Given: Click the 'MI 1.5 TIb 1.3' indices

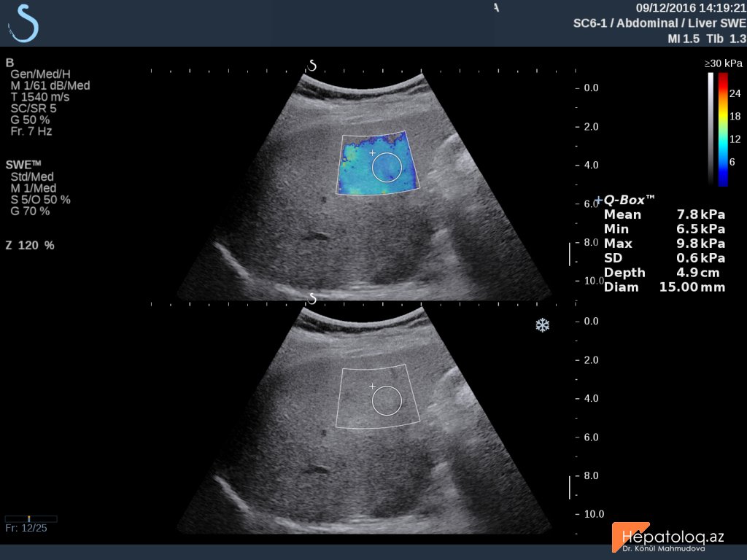Looking at the screenshot, I should pos(707,39).
